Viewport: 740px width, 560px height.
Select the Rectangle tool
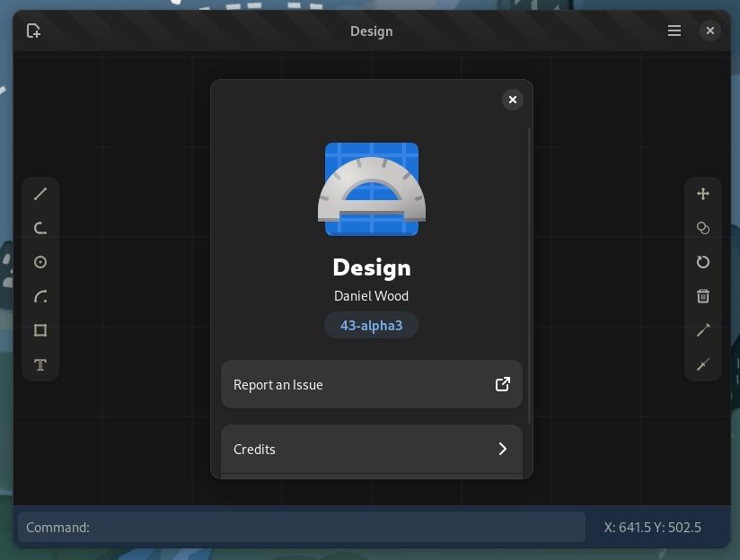[x=40, y=330]
